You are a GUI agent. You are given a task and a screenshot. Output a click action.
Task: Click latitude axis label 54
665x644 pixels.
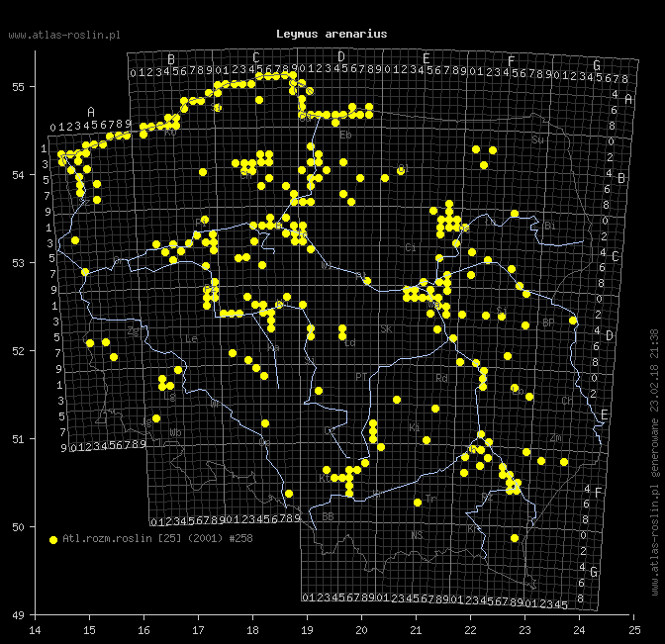[x=18, y=175]
